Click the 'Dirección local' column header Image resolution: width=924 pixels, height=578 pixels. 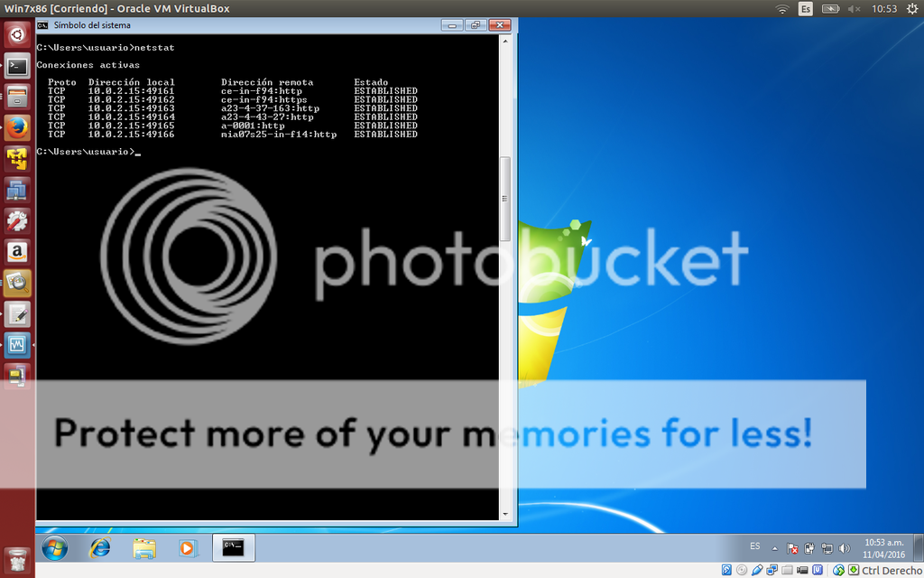(x=132, y=82)
